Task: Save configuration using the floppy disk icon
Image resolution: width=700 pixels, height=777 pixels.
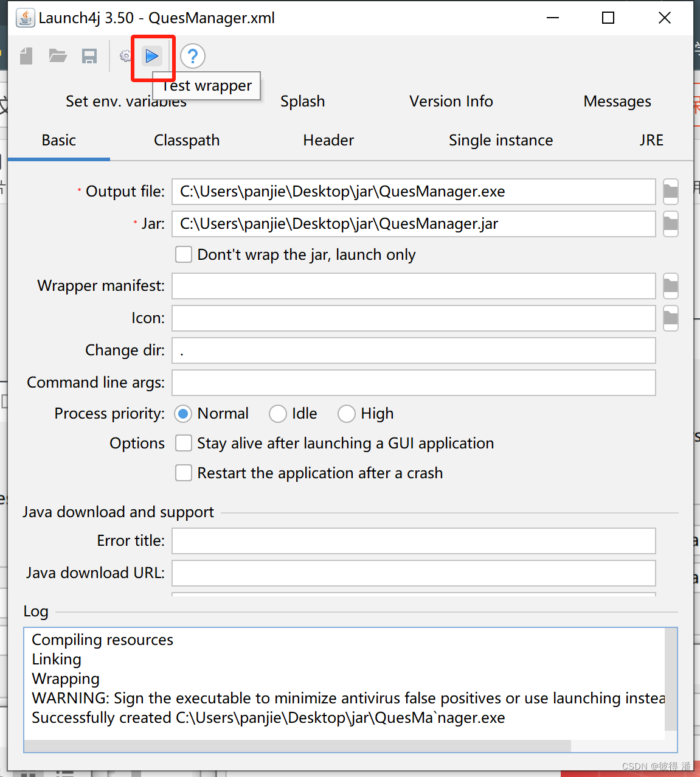Action: pyautogui.click(x=89, y=56)
